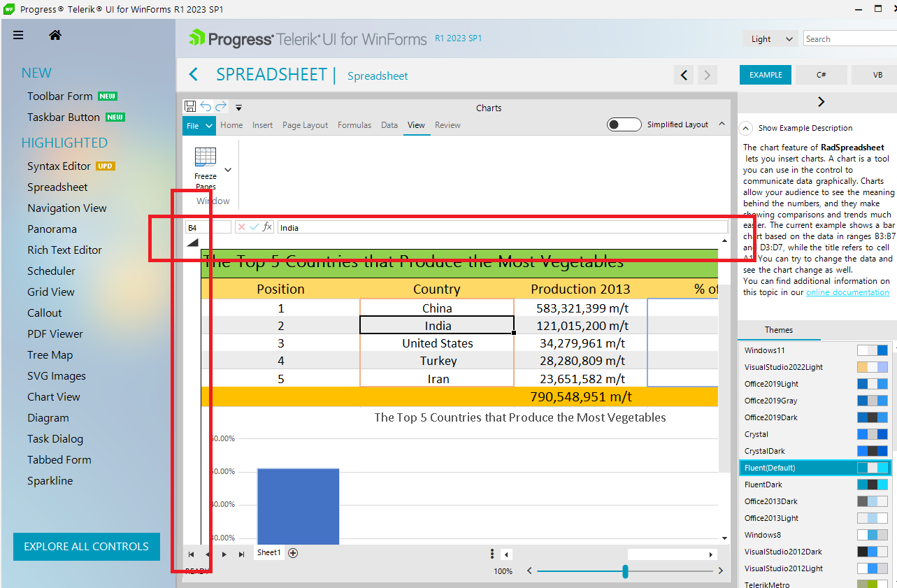Open quick access toolbar customize dropdown
This screenshot has width=897, height=588.
coord(238,108)
